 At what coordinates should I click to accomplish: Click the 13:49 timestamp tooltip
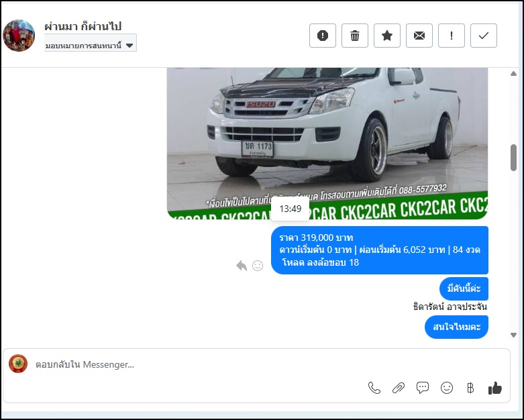[290, 209]
